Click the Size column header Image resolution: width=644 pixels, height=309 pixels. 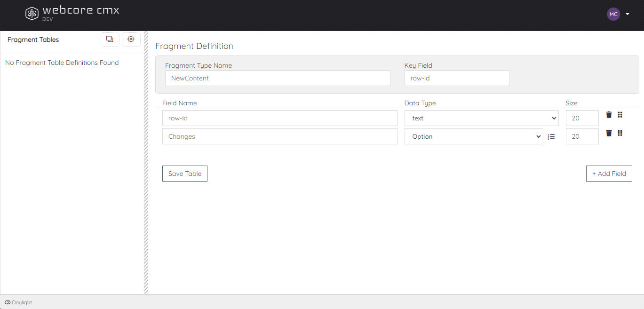tap(572, 103)
